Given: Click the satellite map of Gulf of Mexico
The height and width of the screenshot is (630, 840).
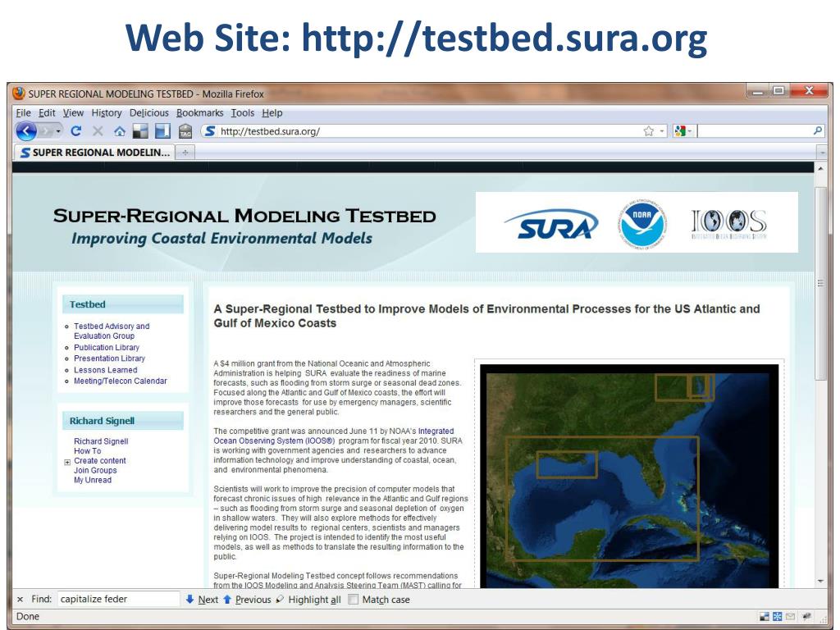Looking at the screenshot, I should [x=629, y=476].
